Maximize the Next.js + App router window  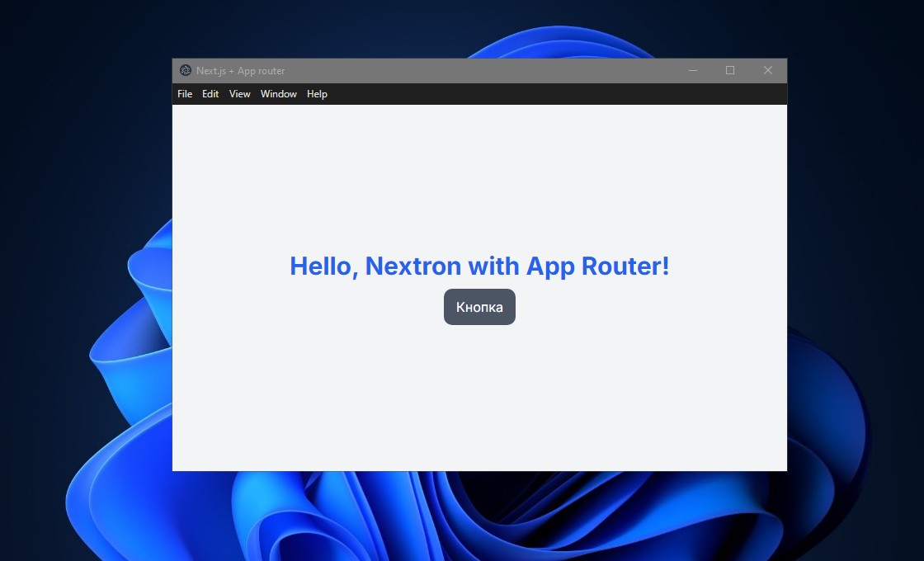coord(729,71)
